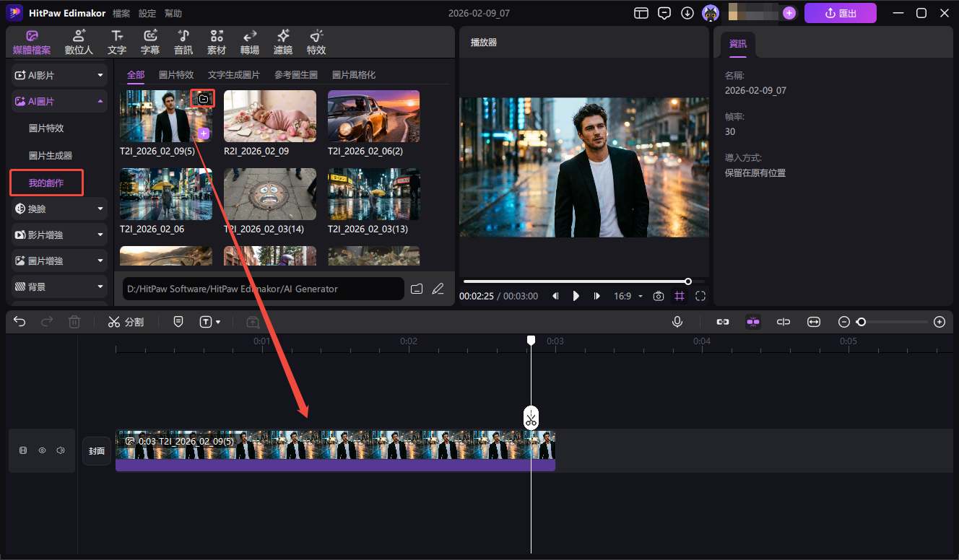Select the 轉場 transitions panel
Screen dimensions: 959x560
click(249, 41)
